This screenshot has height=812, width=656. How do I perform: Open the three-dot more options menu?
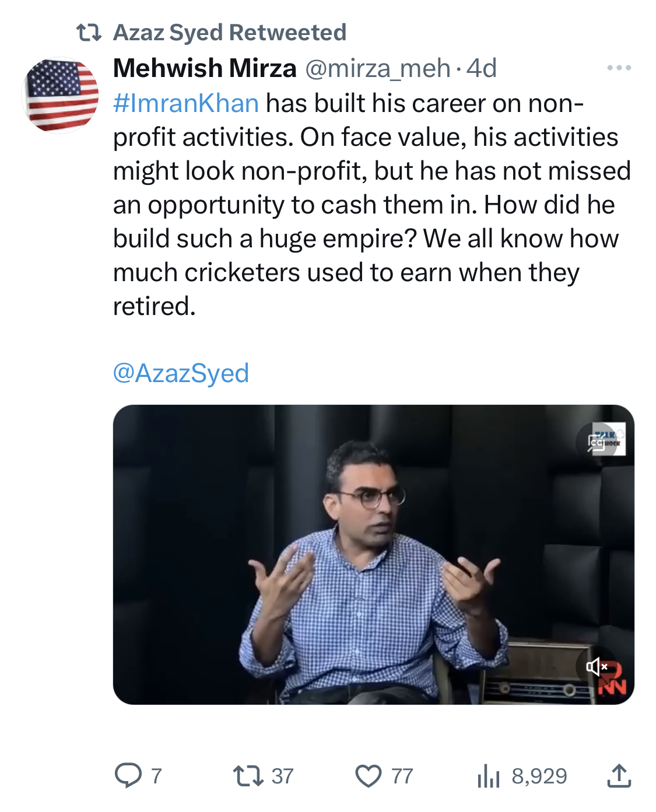click(x=619, y=68)
